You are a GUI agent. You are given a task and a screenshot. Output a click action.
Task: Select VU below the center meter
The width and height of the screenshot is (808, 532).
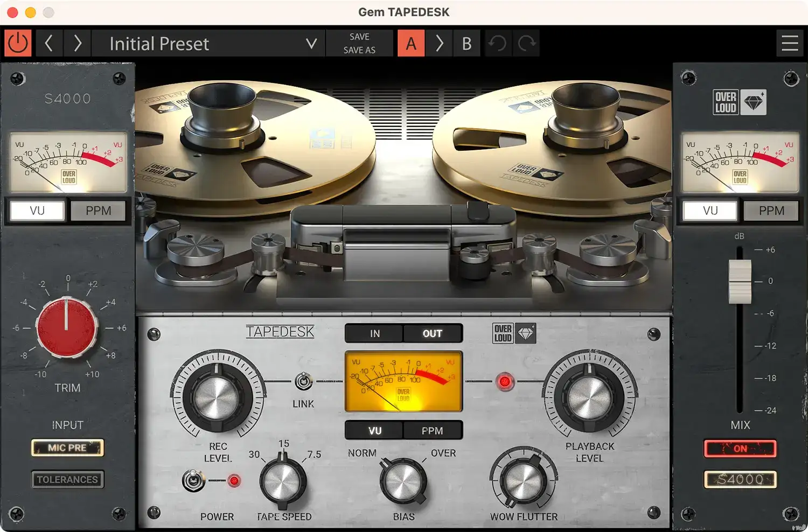pos(374,430)
